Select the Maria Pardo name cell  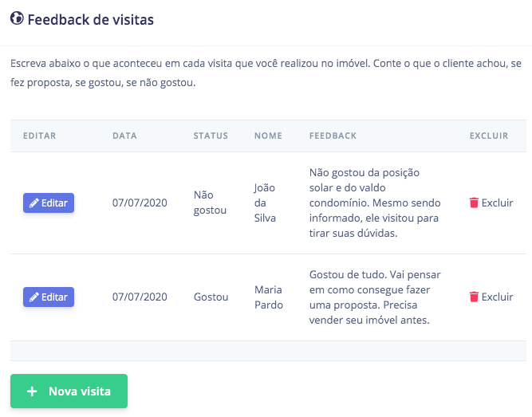tap(269, 297)
